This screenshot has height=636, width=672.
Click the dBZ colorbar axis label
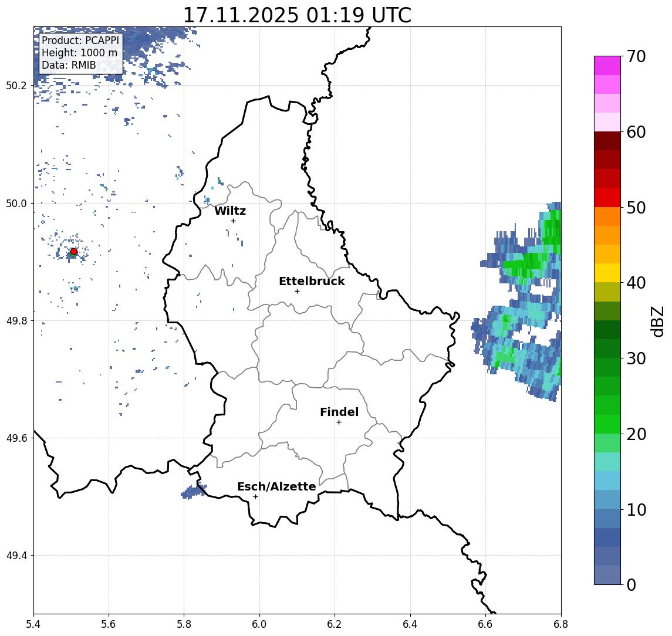click(657, 321)
